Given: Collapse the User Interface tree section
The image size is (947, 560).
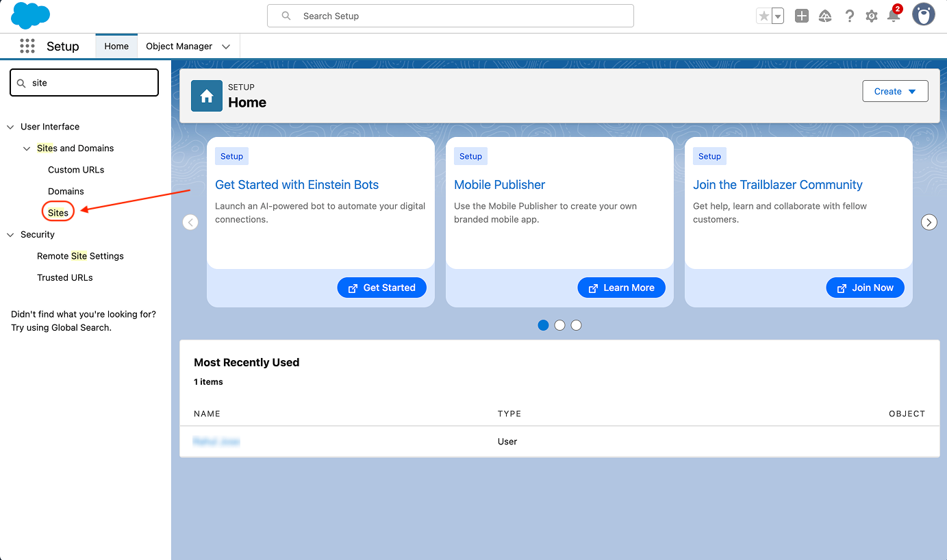Looking at the screenshot, I should [10, 127].
